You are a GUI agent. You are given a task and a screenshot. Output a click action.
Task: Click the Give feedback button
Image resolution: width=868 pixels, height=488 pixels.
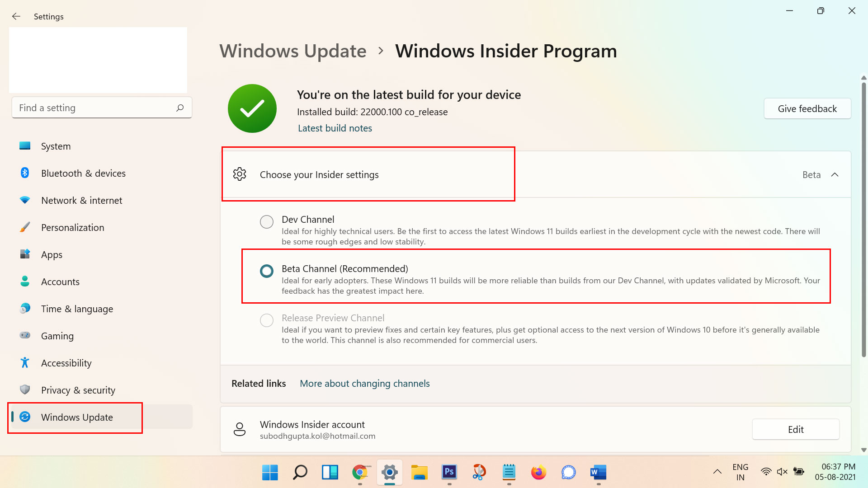tap(807, 108)
